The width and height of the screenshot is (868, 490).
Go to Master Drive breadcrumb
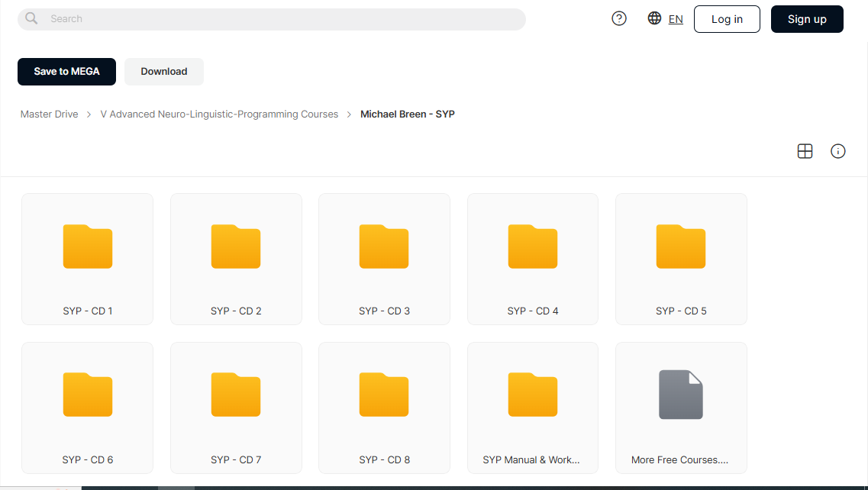50,114
